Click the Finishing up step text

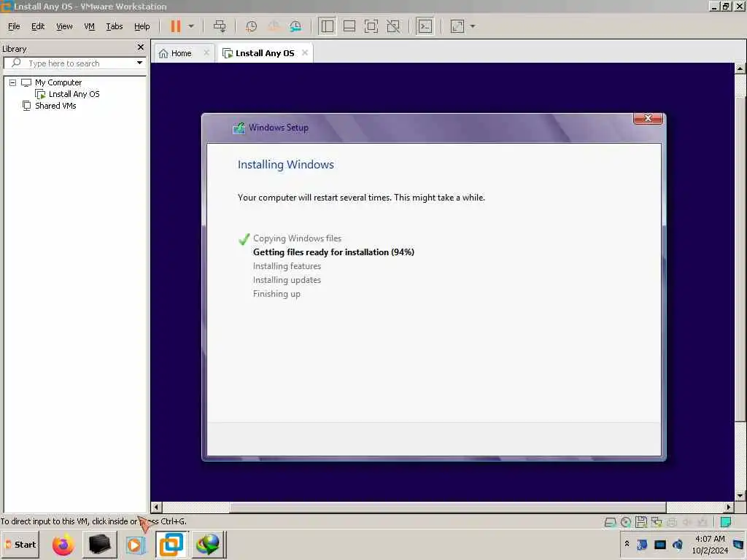pos(276,294)
